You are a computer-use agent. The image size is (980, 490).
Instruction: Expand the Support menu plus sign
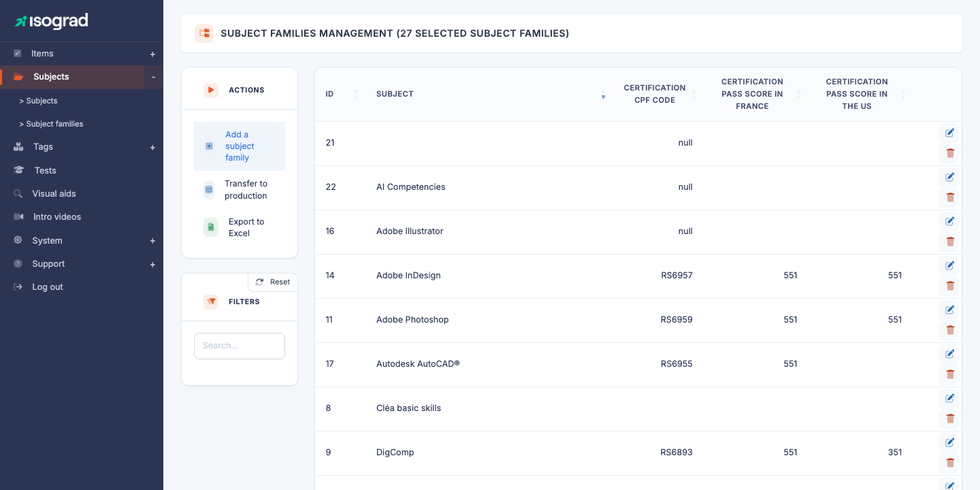(152, 264)
